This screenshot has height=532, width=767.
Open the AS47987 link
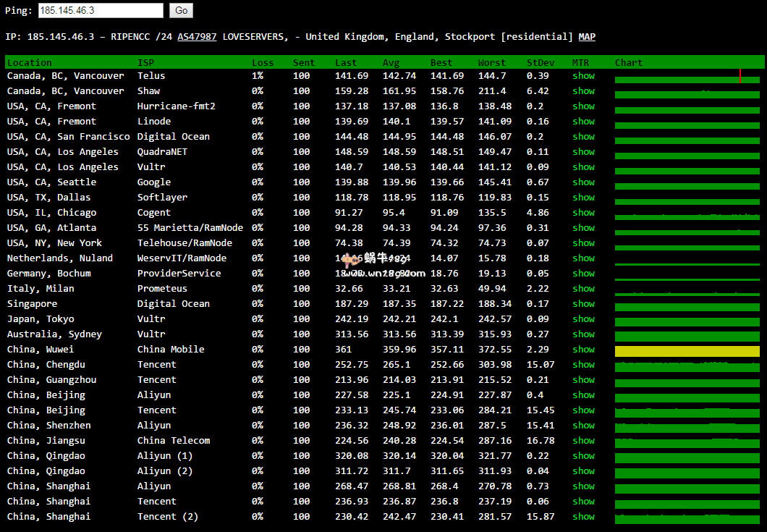click(197, 37)
